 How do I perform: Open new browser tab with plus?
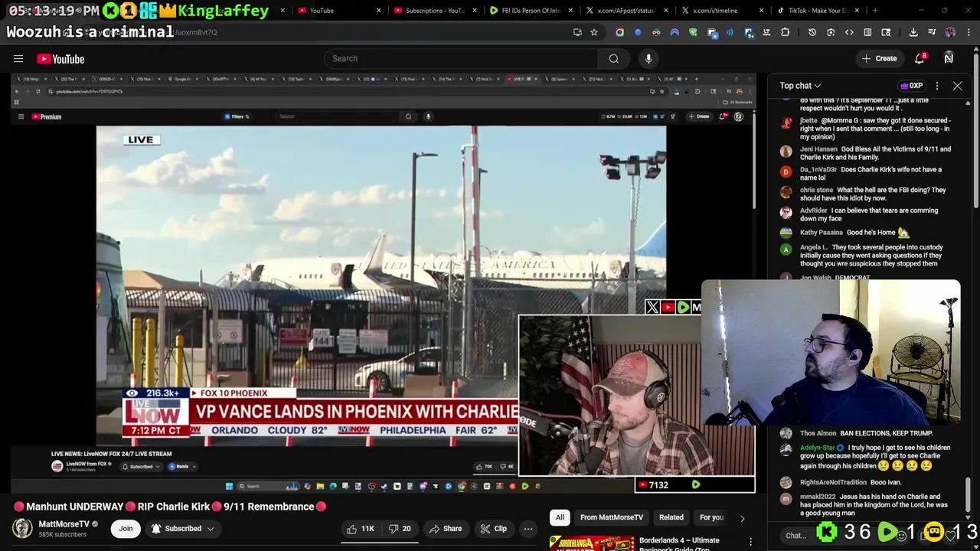tap(875, 11)
